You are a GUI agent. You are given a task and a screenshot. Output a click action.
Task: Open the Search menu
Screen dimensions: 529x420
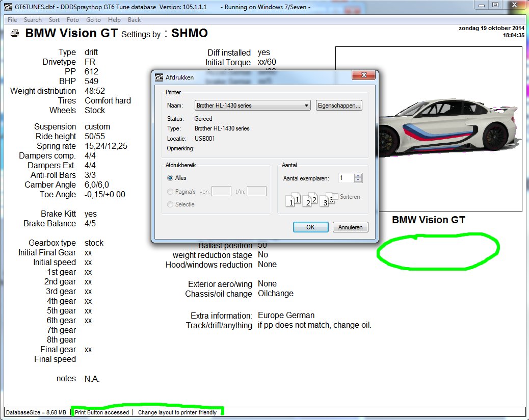click(33, 20)
